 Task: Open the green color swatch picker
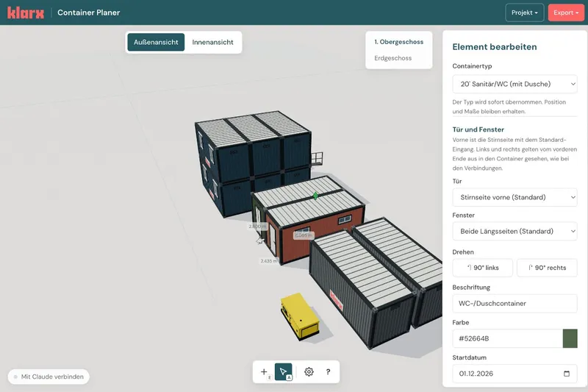[x=570, y=338]
